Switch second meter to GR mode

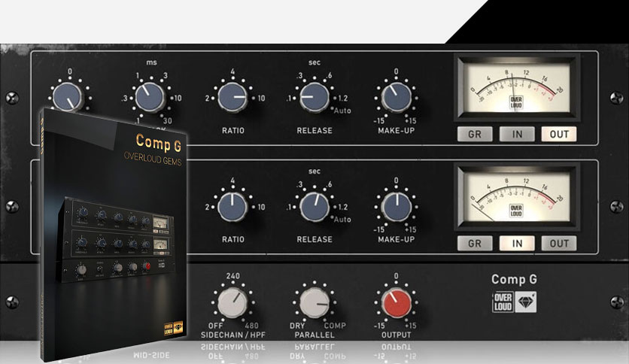(x=475, y=244)
